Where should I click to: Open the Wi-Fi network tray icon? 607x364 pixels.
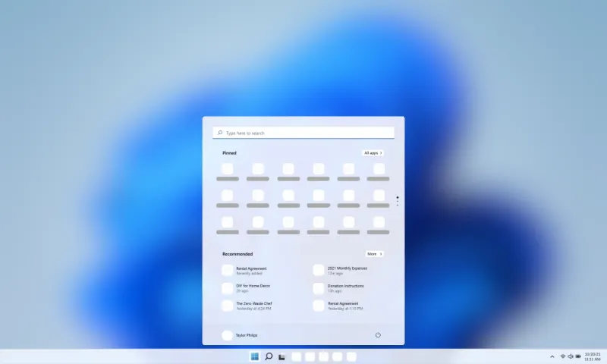(x=563, y=356)
